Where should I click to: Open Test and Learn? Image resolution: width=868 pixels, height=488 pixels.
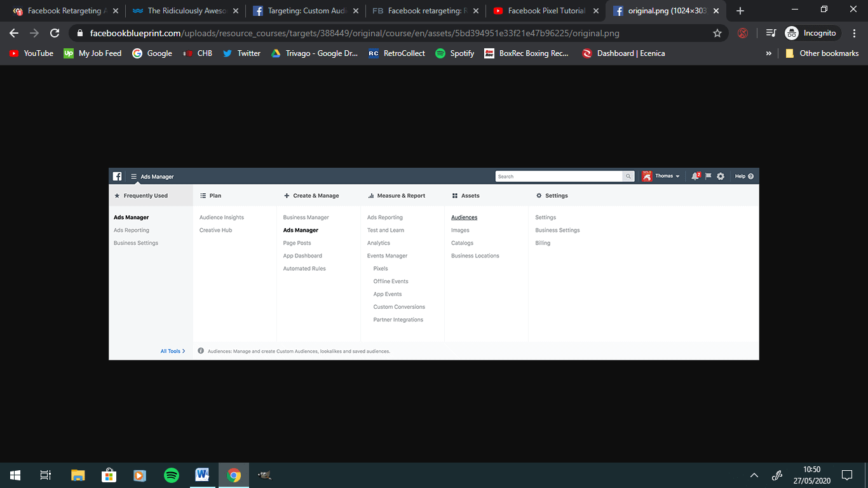click(386, 230)
